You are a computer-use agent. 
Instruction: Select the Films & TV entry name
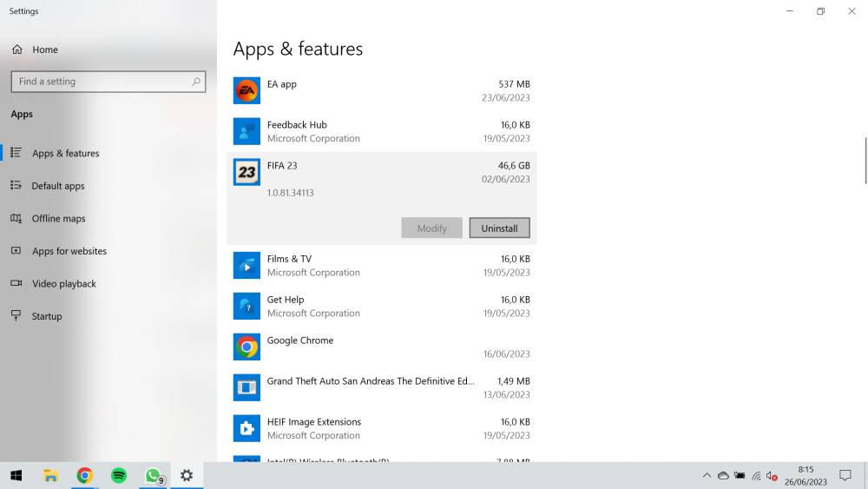point(289,259)
